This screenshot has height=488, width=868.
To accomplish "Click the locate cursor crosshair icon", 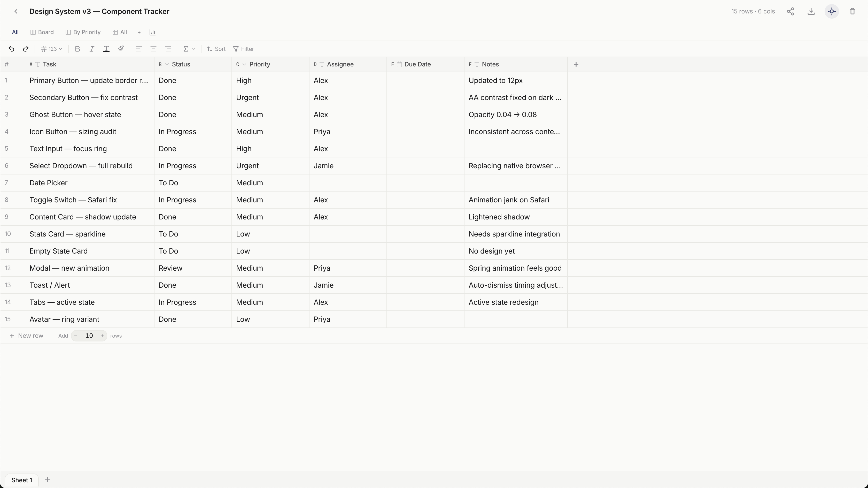I will point(832,11).
